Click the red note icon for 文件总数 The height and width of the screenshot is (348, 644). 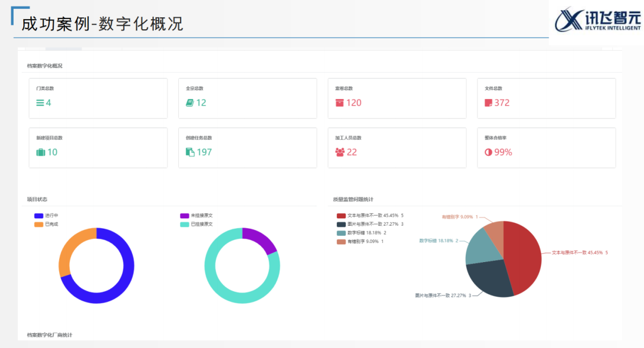point(489,103)
